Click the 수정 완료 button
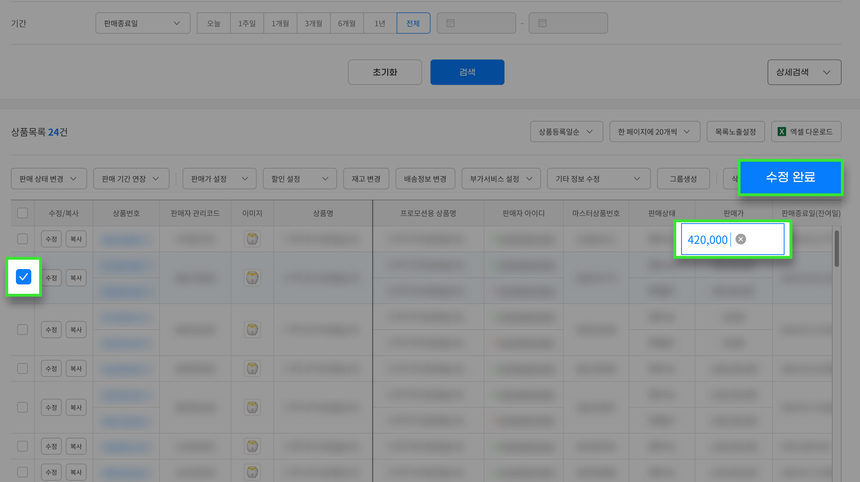 pos(790,177)
